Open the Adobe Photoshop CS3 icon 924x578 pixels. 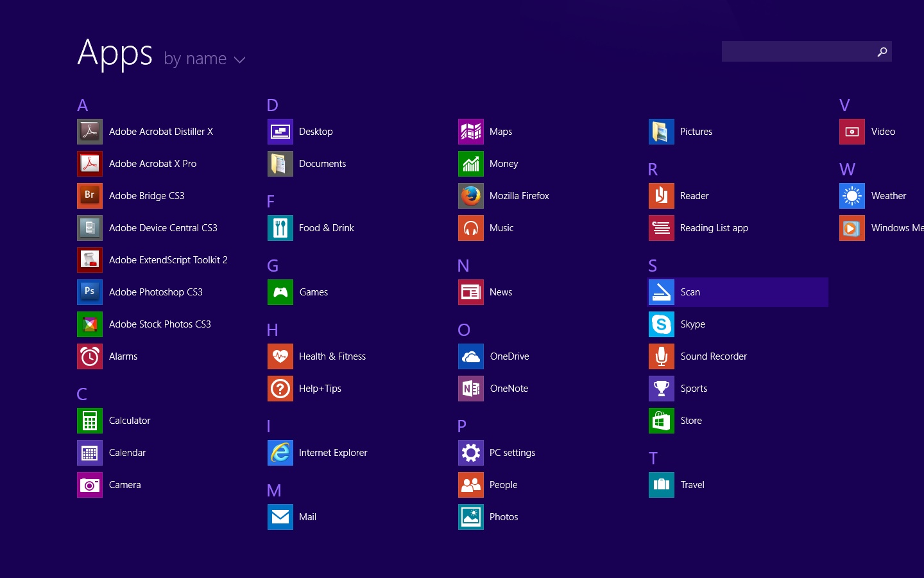[x=90, y=292]
